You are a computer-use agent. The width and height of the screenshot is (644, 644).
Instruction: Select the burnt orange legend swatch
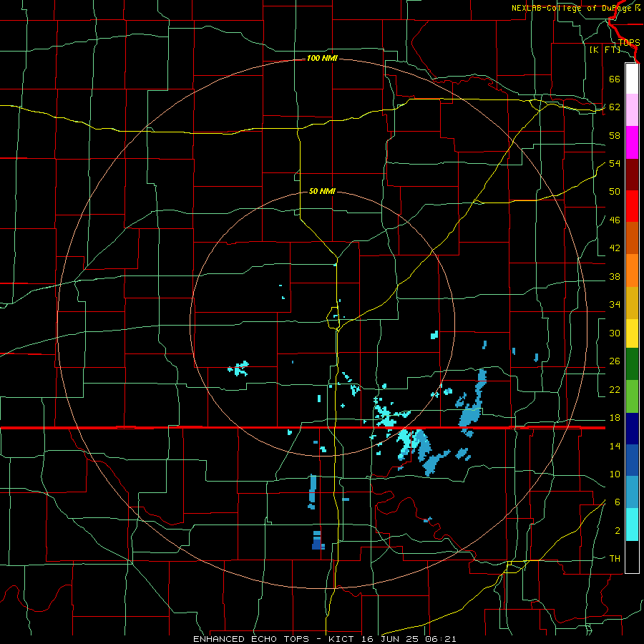[632, 238]
